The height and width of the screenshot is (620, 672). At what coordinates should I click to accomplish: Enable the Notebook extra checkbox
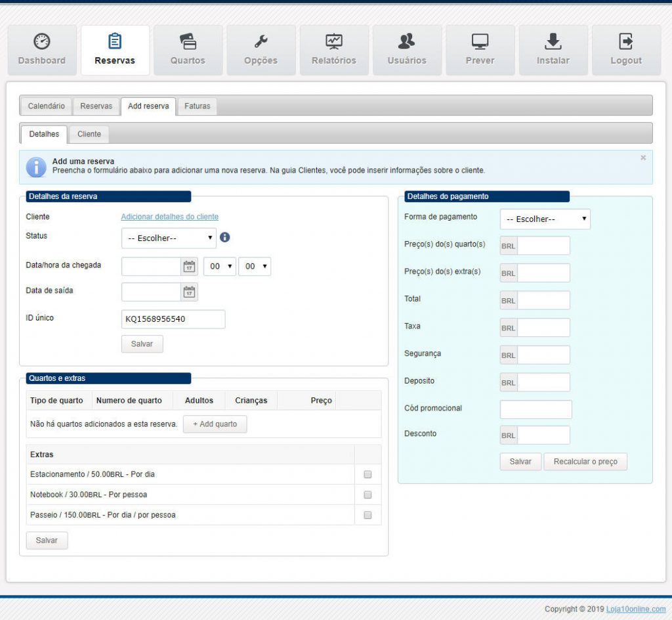click(367, 495)
